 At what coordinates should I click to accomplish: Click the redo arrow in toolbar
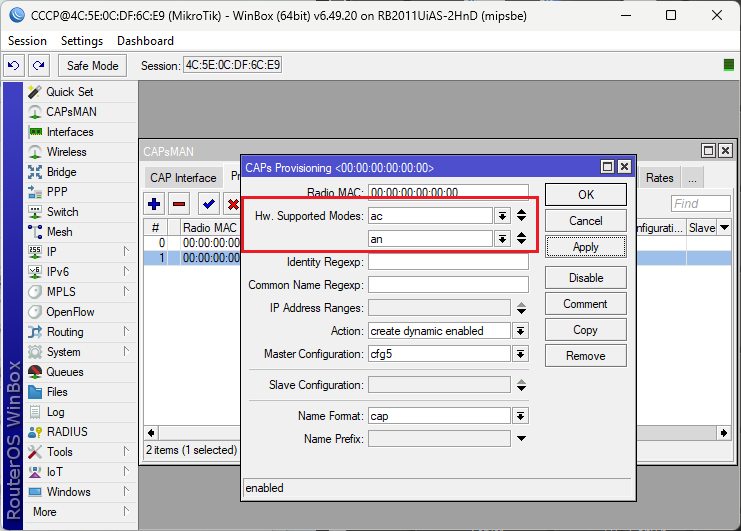pyautogui.click(x=39, y=65)
